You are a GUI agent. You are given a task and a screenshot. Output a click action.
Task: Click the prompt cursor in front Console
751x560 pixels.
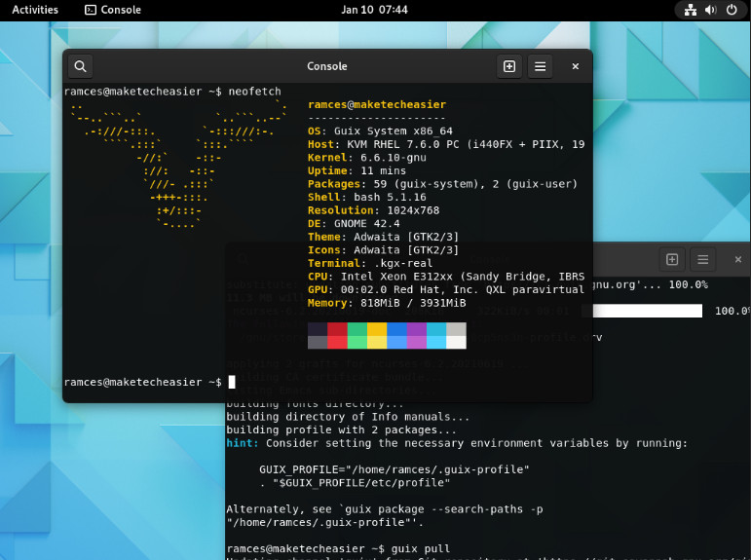[x=232, y=382]
